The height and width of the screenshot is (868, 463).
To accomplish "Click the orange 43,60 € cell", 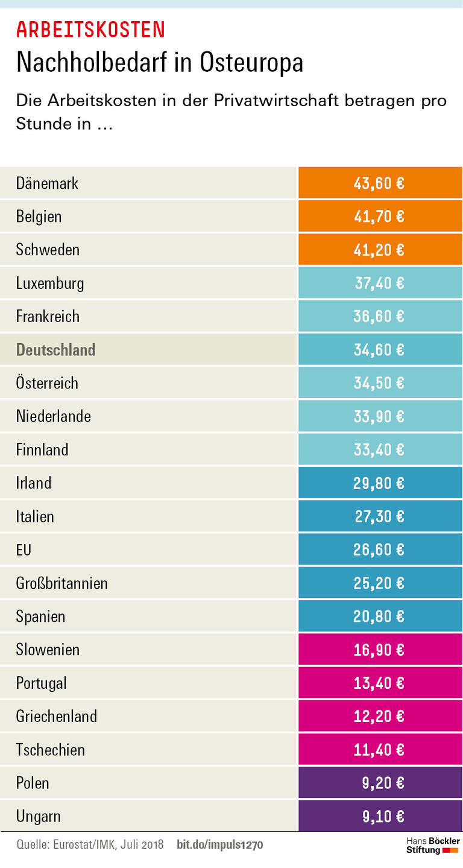I will (380, 183).
